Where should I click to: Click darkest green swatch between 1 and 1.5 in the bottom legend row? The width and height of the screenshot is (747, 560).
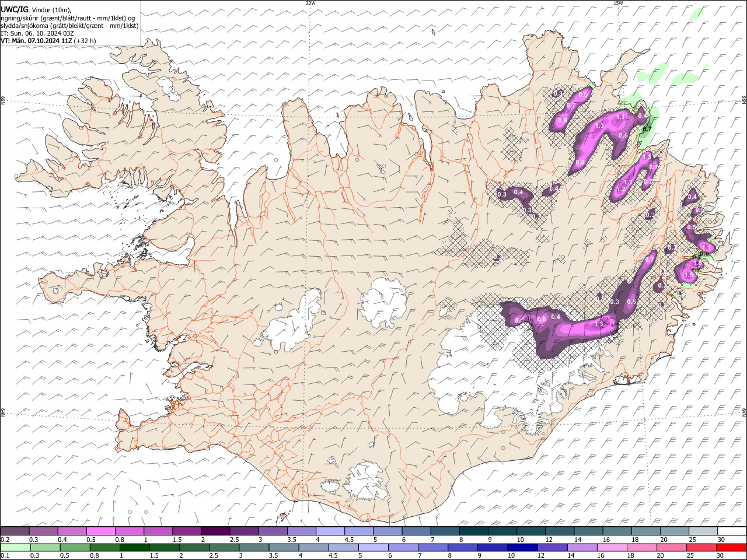click(134, 548)
